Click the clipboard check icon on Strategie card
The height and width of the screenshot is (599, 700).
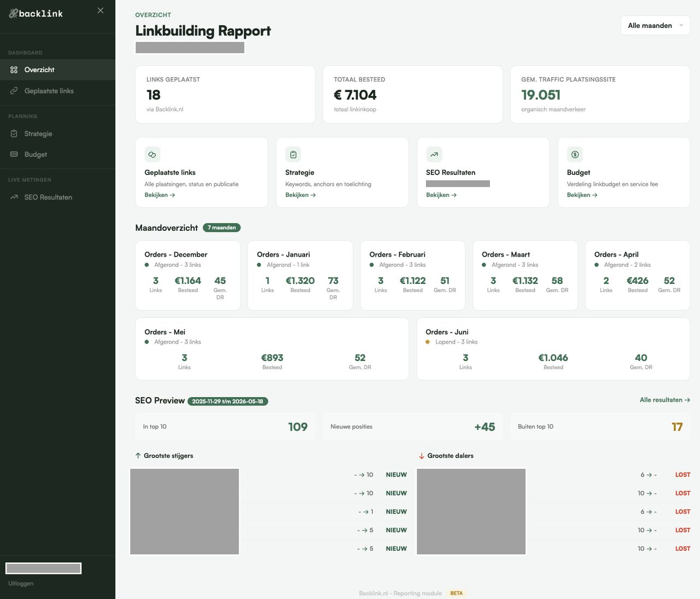tap(293, 155)
